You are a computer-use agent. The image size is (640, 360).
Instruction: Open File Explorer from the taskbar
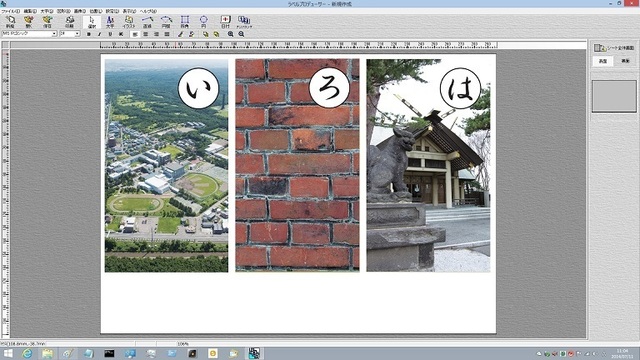tap(47, 353)
